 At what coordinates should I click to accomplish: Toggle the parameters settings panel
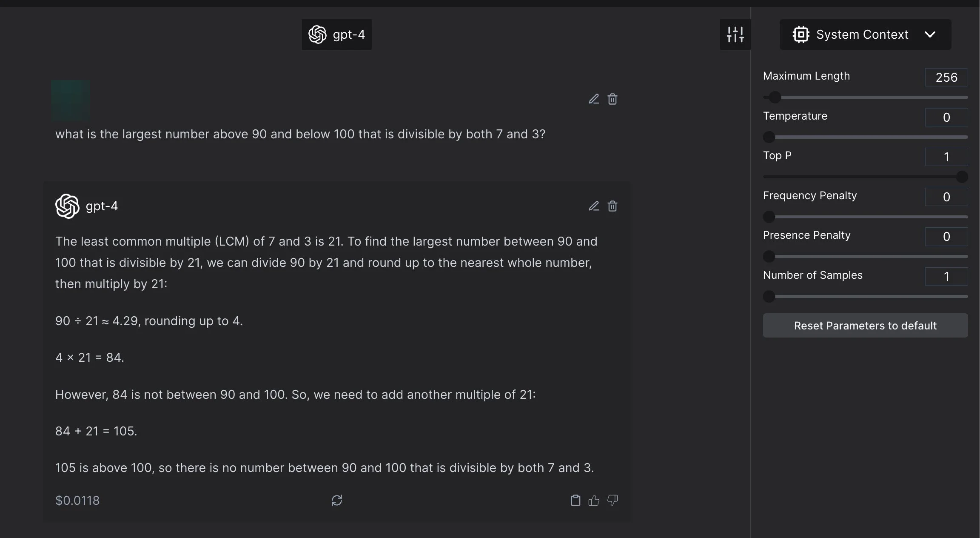[x=735, y=34]
